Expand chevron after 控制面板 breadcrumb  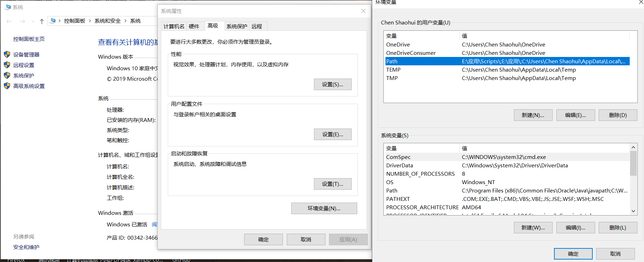pos(90,21)
